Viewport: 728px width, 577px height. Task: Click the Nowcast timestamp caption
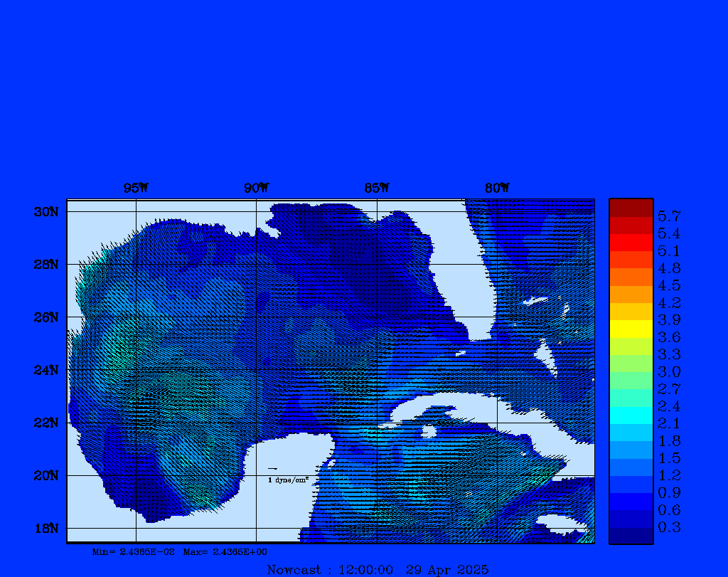click(377, 569)
